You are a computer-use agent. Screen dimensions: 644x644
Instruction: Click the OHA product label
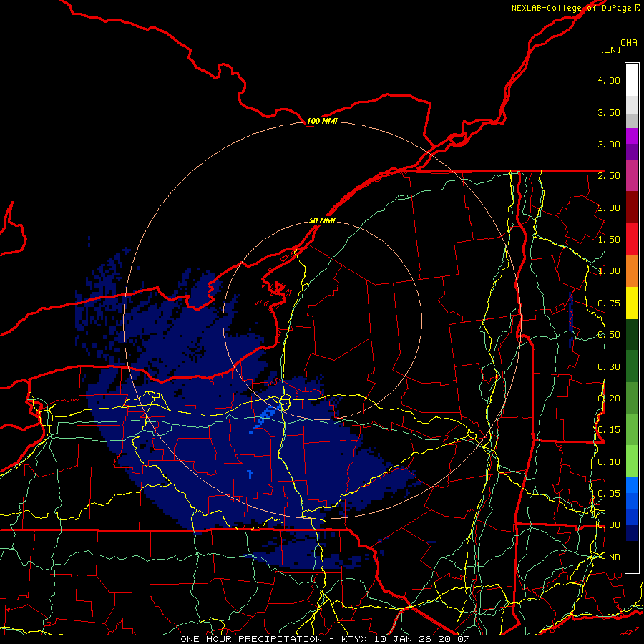tap(629, 42)
